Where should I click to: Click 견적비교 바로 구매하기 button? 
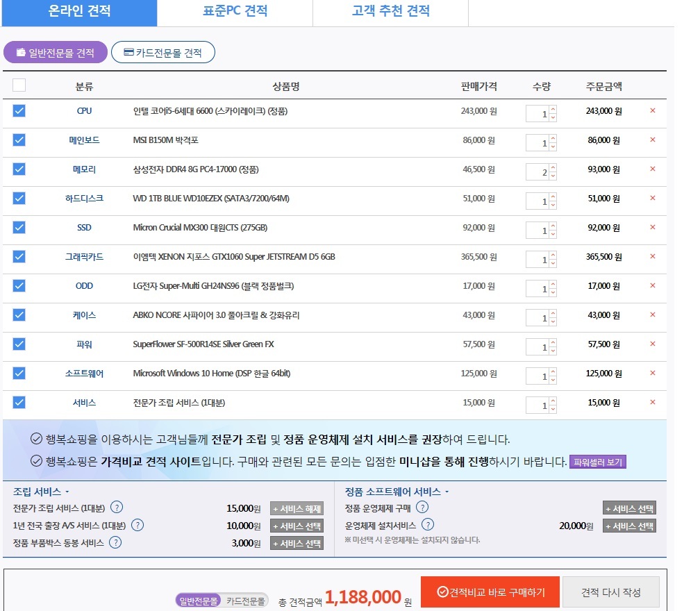(x=490, y=592)
